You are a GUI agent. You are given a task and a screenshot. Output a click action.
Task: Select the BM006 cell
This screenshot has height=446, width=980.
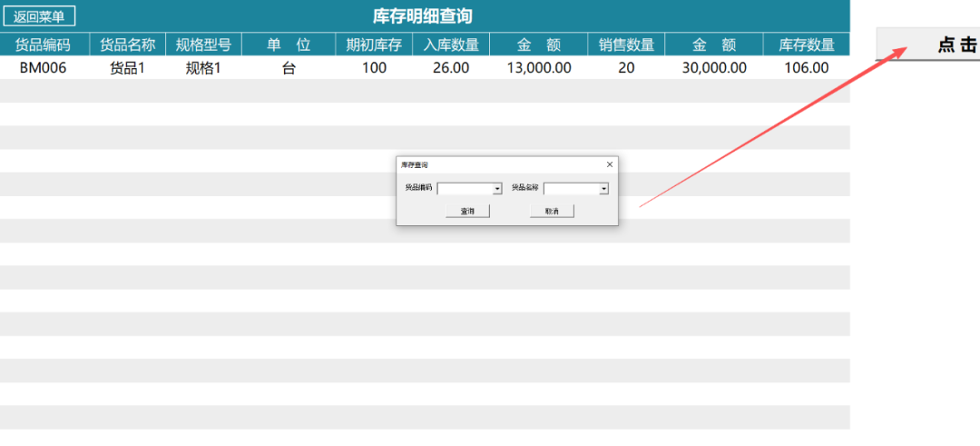tap(43, 67)
